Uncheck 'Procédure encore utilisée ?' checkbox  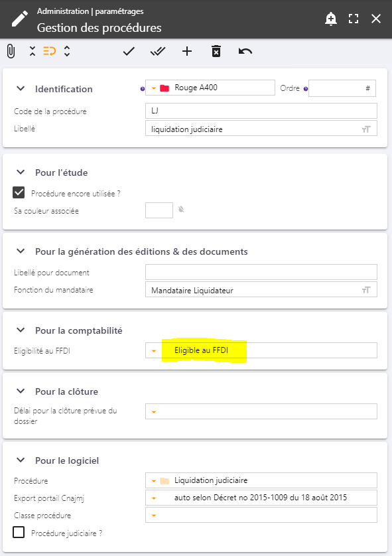pyautogui.click(x=19, y=192)
